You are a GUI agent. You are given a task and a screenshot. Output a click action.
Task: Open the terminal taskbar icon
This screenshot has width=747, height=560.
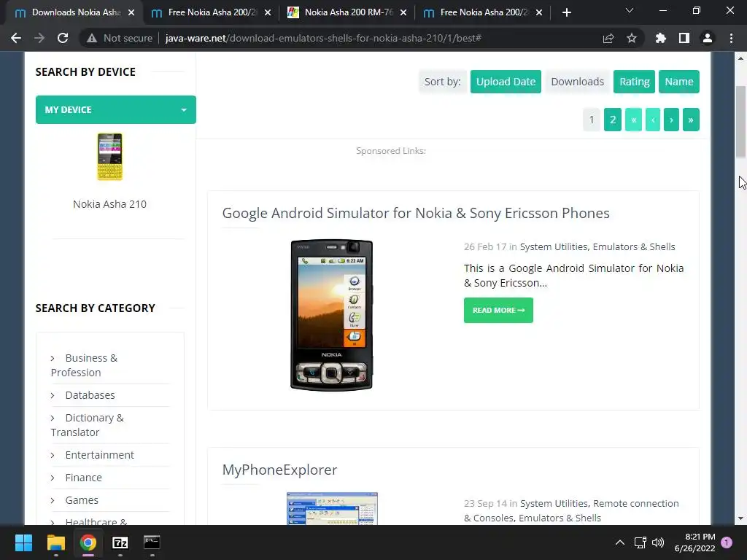(152, 542)
